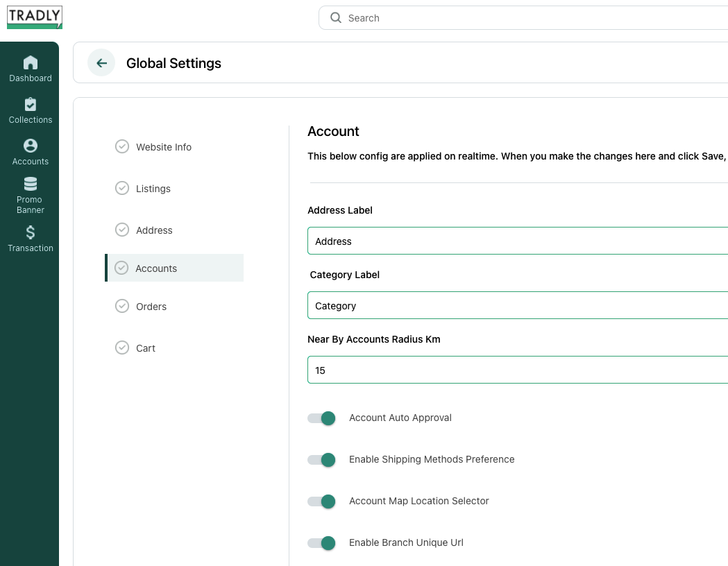
Task: Turn off Enable Branch Unique Url
Action: click(x=322, y=543)
